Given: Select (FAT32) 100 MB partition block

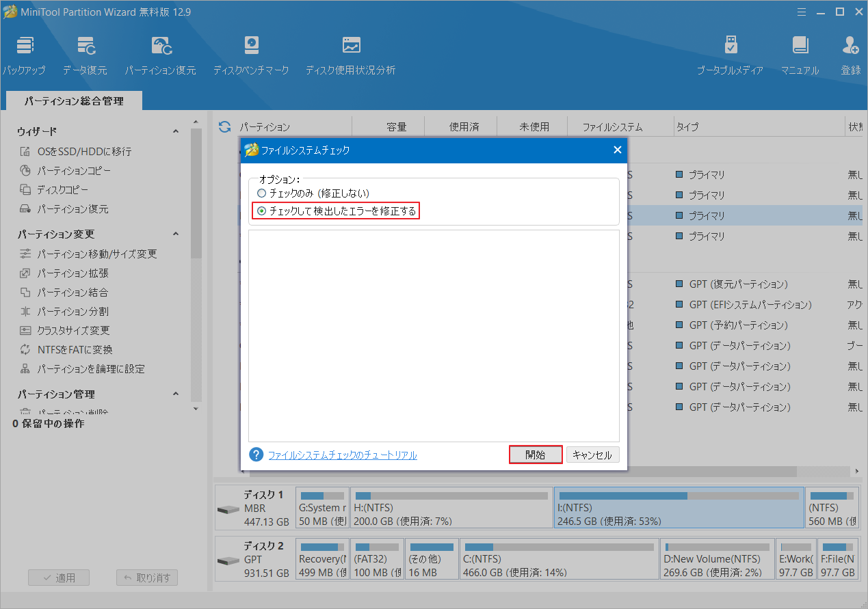Looking at the screenshot, I should tap(377, 559).
